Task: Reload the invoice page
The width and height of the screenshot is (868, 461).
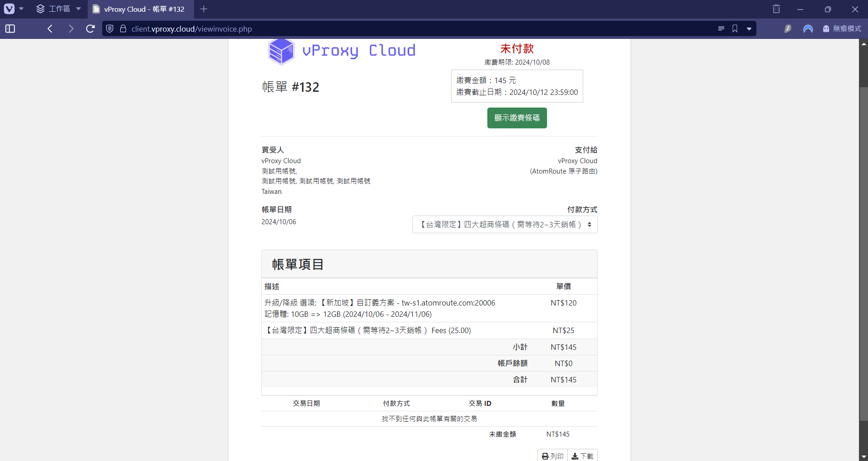Action: pyautogui.click(x=90, y=29)
